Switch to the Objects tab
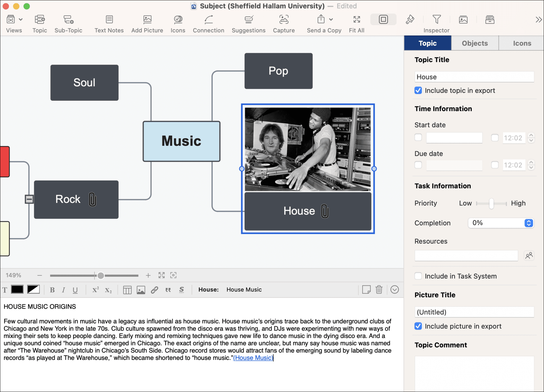Viewport: 544px width, 392px height. [x=475, y=43]
